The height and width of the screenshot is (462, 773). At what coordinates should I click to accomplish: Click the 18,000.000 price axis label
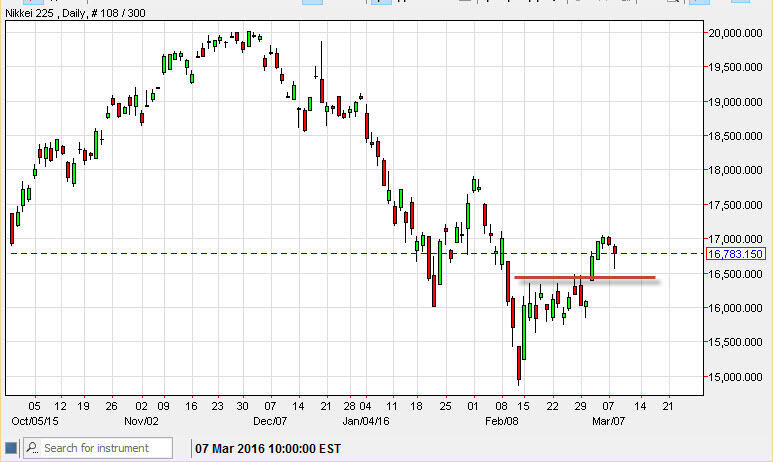click(735, 170)
